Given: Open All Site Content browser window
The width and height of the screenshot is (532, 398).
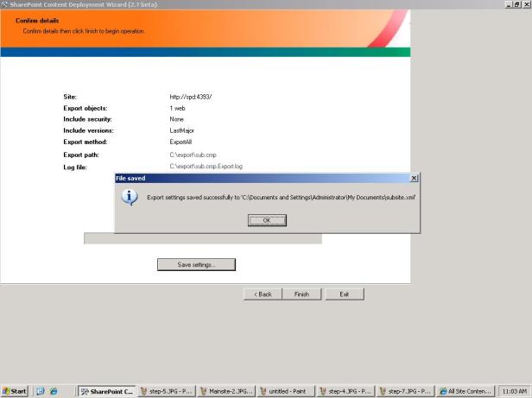Looking at the screenshot, I should pos(465,391).
